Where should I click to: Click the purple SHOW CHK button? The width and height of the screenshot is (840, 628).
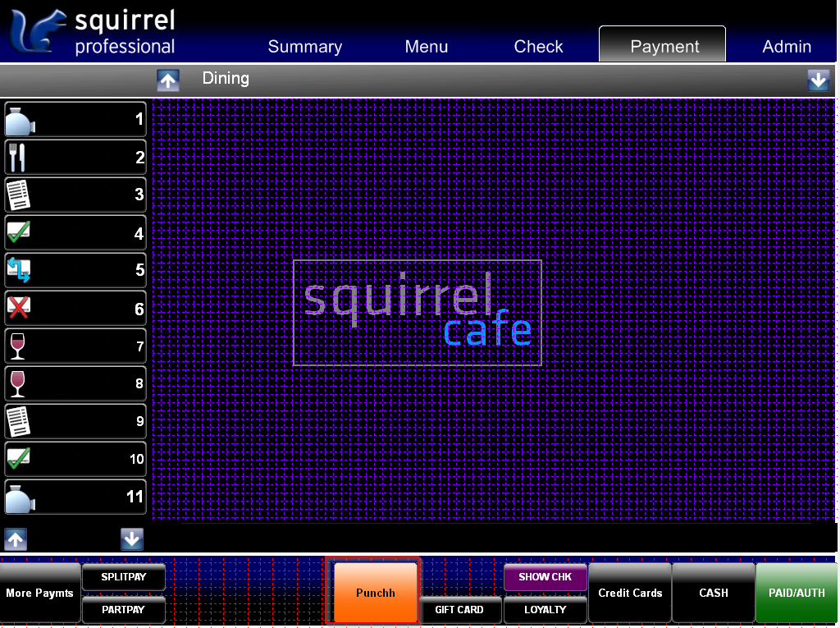pos(545,577)
